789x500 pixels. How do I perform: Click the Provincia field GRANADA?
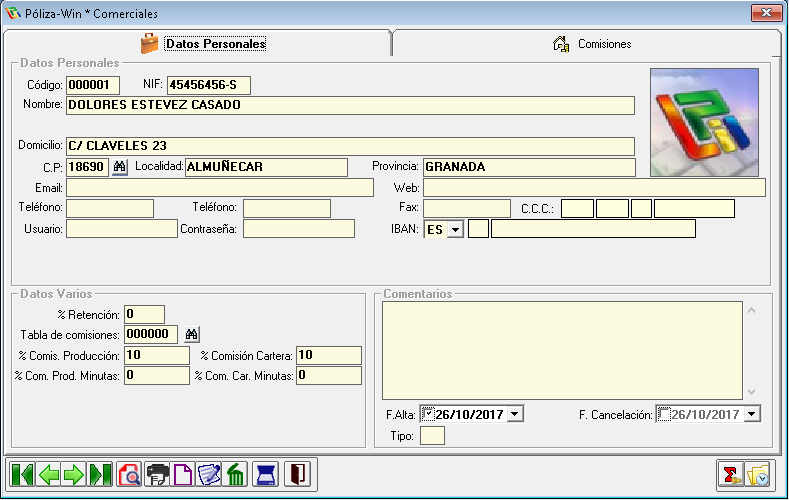coord(529,167)
